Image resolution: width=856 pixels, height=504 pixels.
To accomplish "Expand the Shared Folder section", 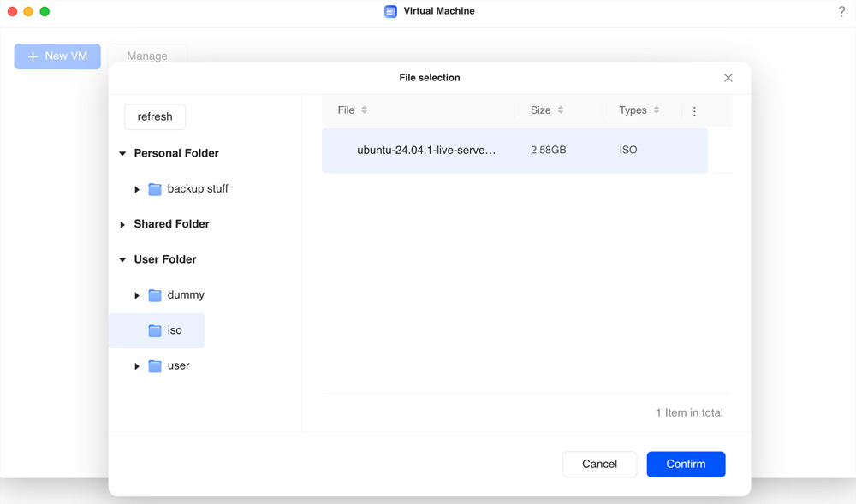I will pyautogui.click(x=122, y=225).
